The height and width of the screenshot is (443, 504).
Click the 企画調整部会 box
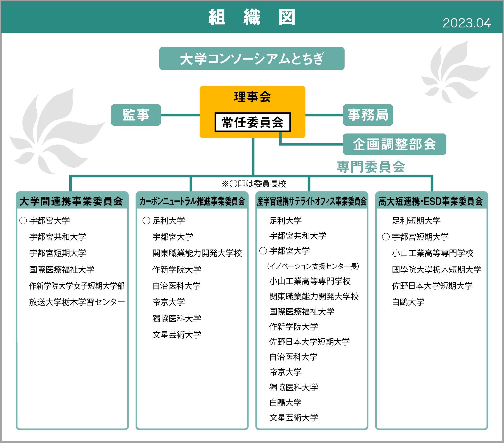tap(394, 144)
